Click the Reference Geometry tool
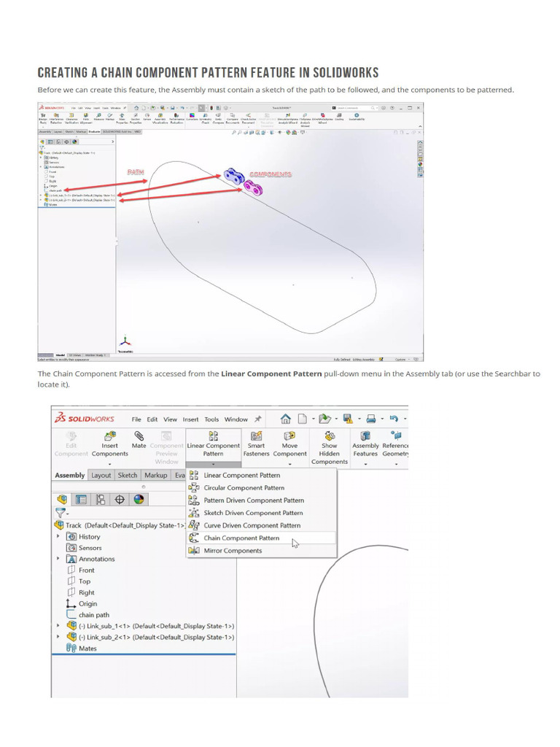The image size is (560, 747). coord(396,444)
